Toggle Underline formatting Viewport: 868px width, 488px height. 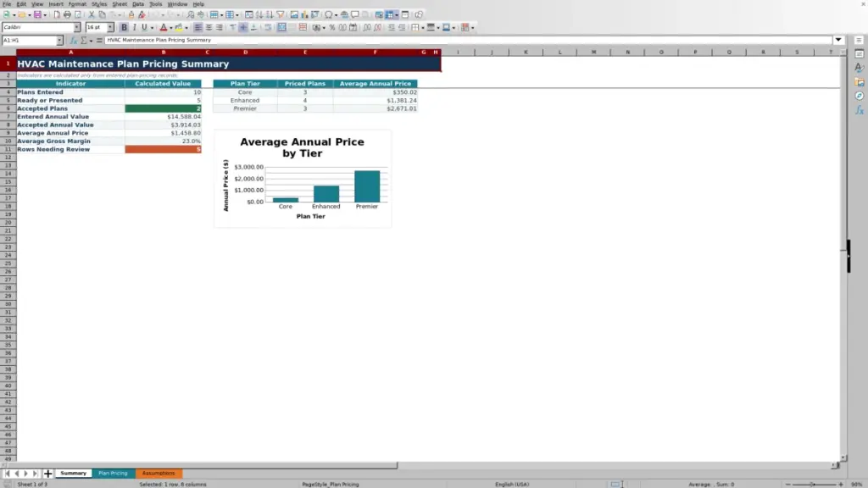[x=144, y=28]
